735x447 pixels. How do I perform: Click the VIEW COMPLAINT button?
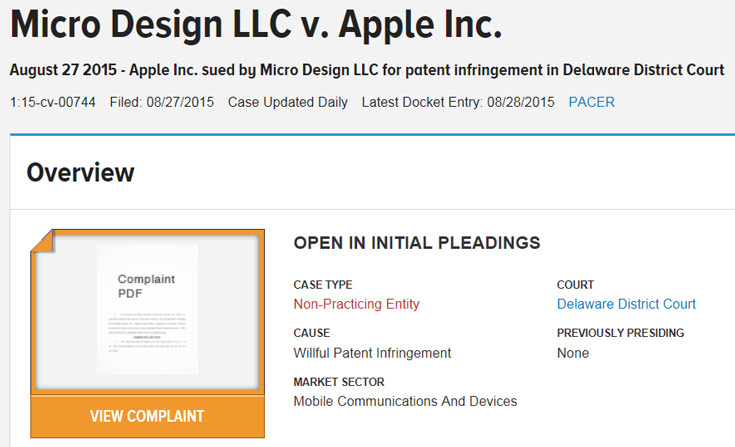tap(147, 416)
